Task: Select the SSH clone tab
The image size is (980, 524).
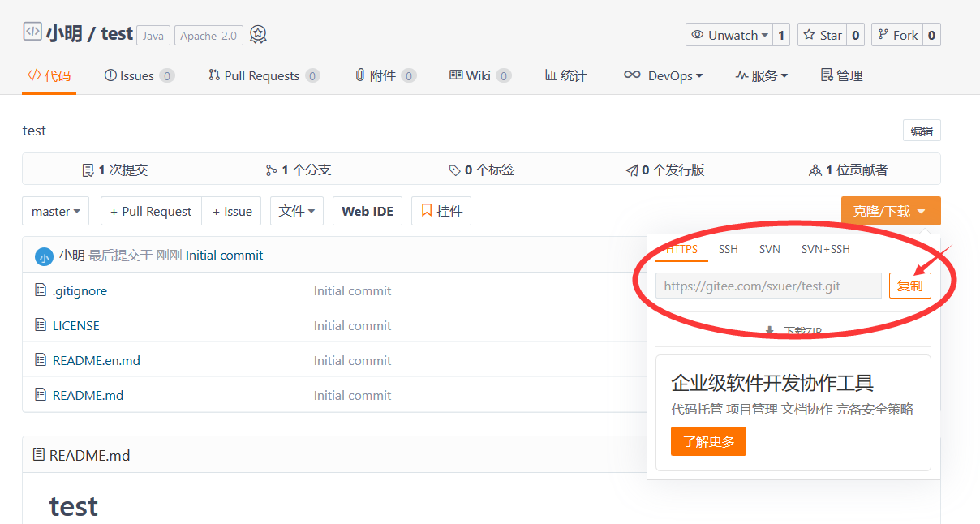Action: click(x=729, y=249)
